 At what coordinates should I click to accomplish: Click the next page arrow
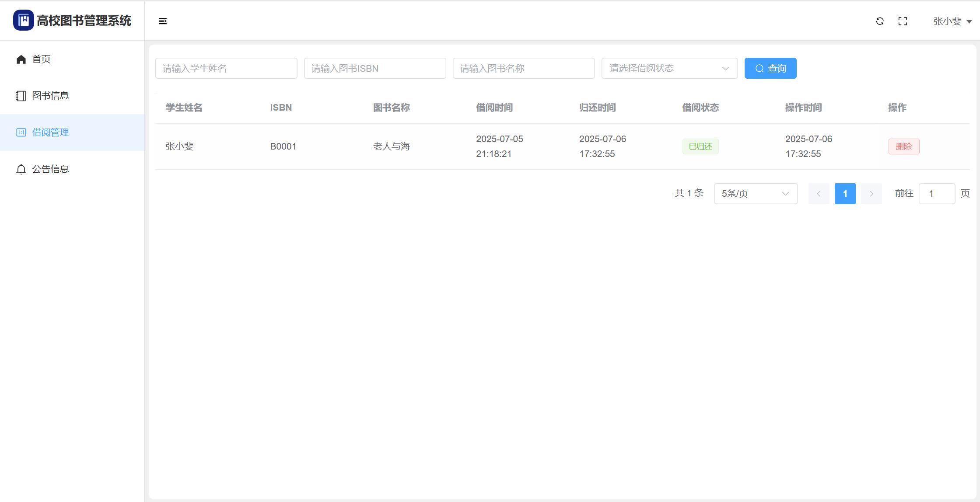click(871, 194)
